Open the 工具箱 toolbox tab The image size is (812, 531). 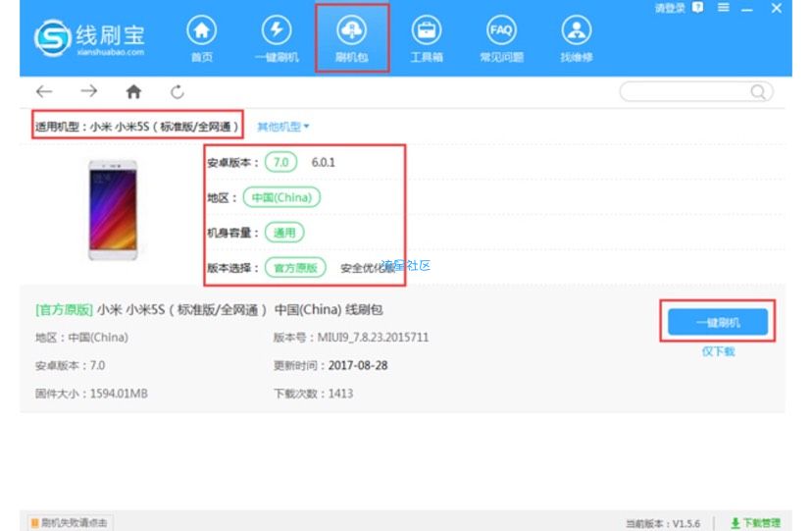coord(427,39)
